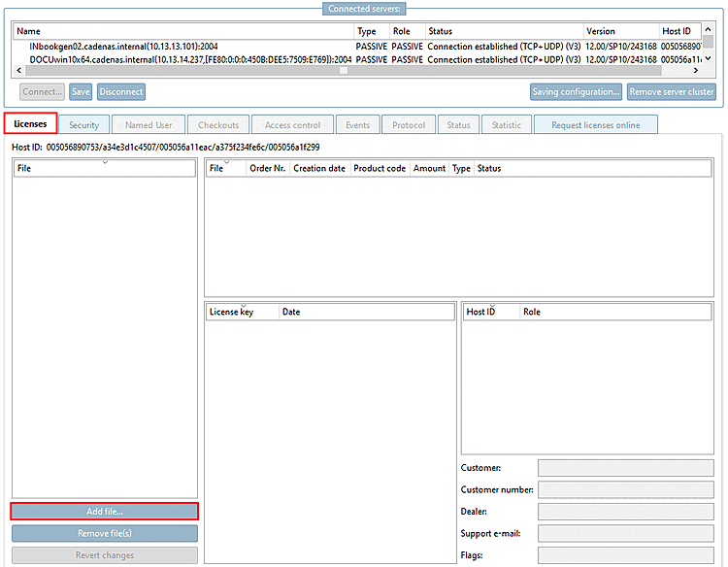
Task: Click the Disconnect button
Action: [121, 92]
